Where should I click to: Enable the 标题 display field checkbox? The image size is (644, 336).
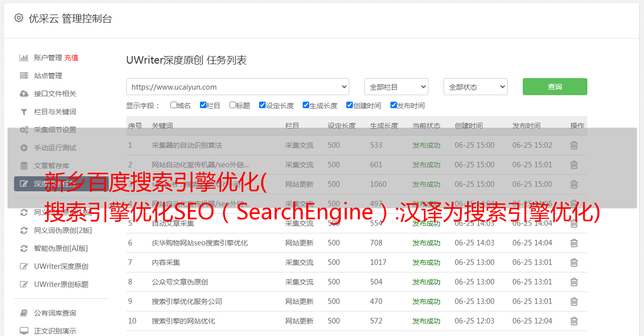click(233, 105)
